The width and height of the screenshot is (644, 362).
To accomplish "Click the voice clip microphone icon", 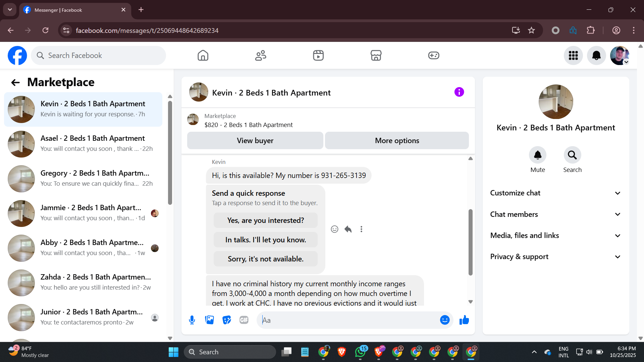I will click(192, 320).
